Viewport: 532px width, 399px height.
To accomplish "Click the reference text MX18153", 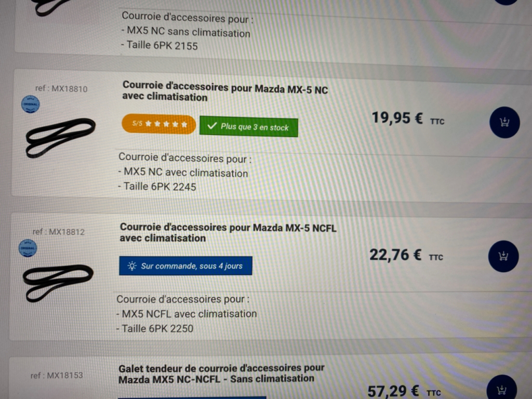I will [x=57, y=375].
